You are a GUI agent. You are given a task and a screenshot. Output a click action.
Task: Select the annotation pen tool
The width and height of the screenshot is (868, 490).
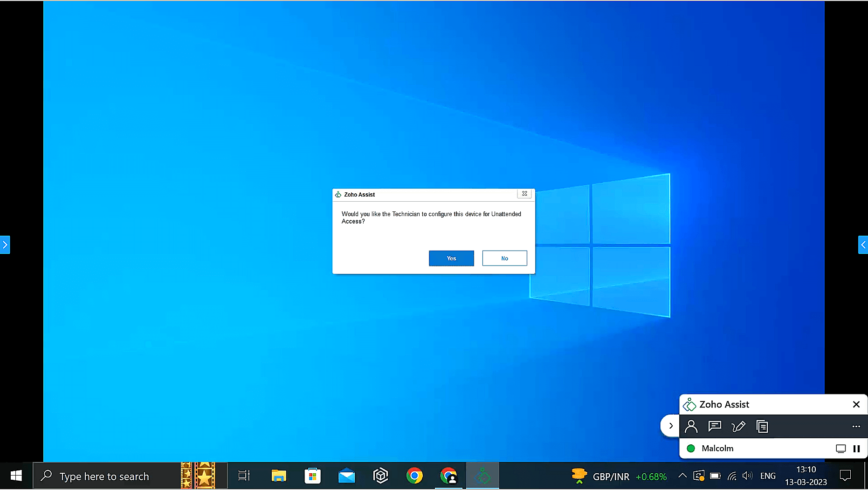pyautogui.click(x=738, y=426)
